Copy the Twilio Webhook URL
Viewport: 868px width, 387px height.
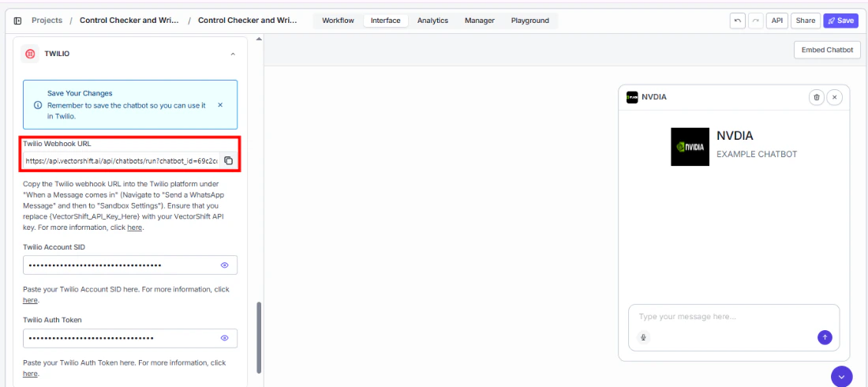pyautogui.click(x=228, y=161)
